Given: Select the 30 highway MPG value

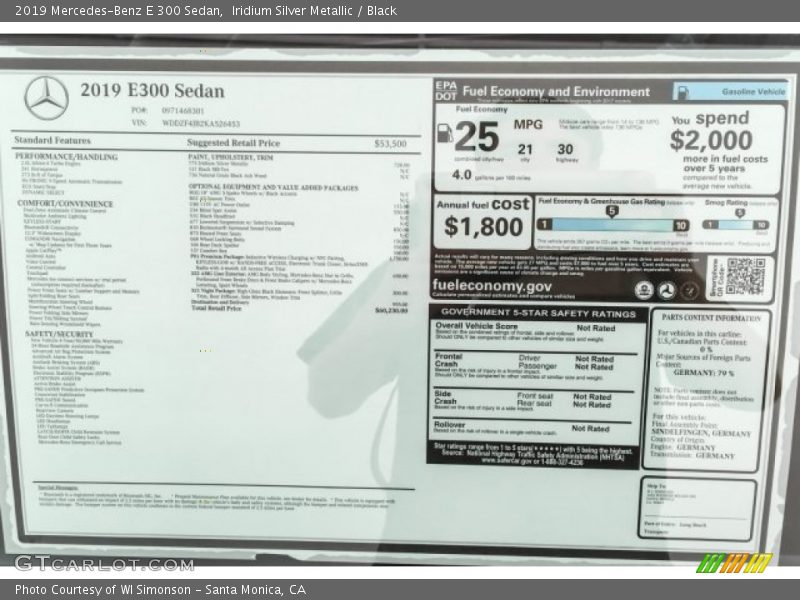Looking at the screenshot, I should pos(565,149).
